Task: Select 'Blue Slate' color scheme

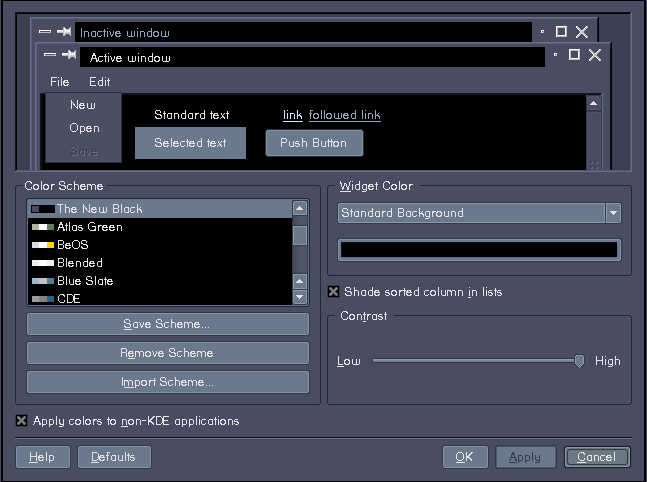Action: pyautogui.click(x=160, y=281)
